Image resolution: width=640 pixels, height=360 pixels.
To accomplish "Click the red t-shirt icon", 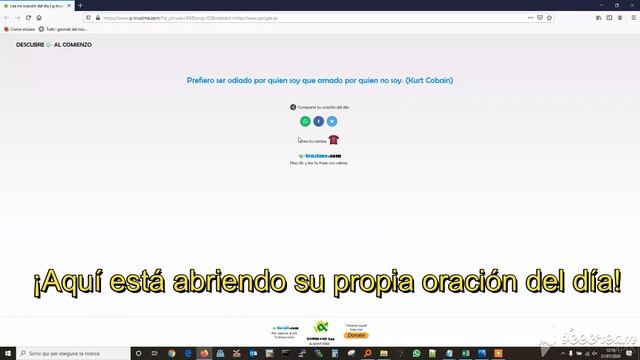I will 333,140.
